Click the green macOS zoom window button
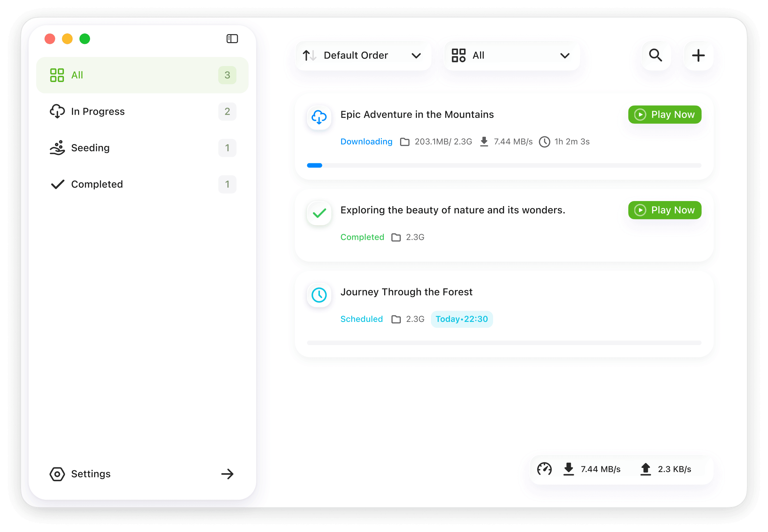 pos(85,38)
